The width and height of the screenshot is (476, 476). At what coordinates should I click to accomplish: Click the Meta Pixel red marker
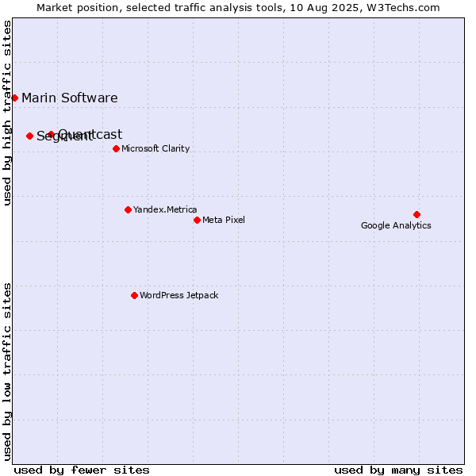coord(197,220)
